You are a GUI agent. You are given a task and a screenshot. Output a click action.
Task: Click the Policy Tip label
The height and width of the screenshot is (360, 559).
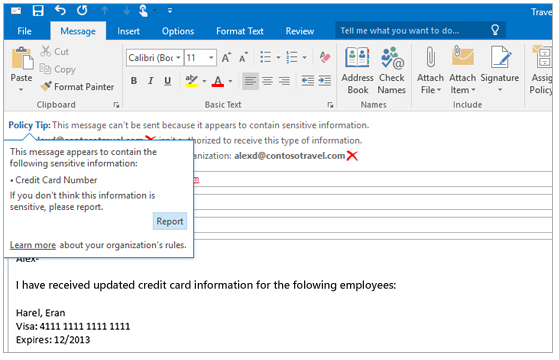(x=29, y=125)
